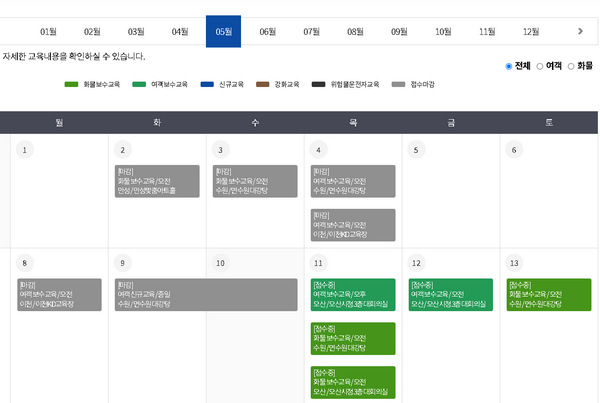
Task: Click date number 4 in calendar
Action: pos(318,150)
